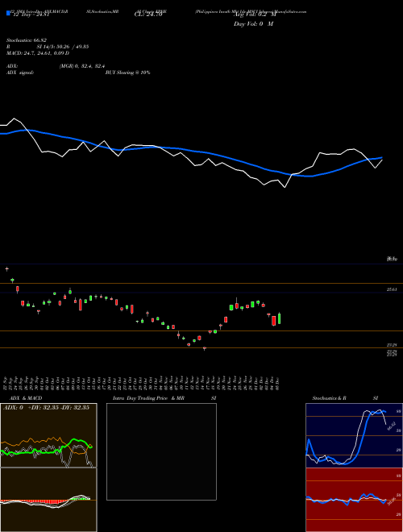Click the 'Stochastics: 66.82' indicator text
The width and height of the screenshot is (403, 532).
[27, 40]
